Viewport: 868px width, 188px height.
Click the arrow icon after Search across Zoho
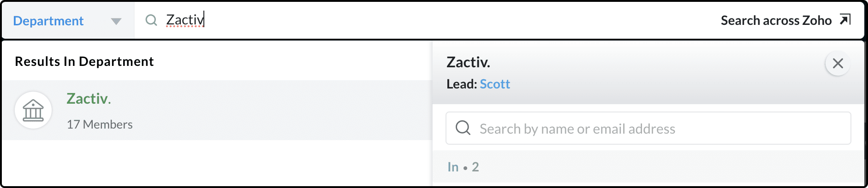click(845, 19)
